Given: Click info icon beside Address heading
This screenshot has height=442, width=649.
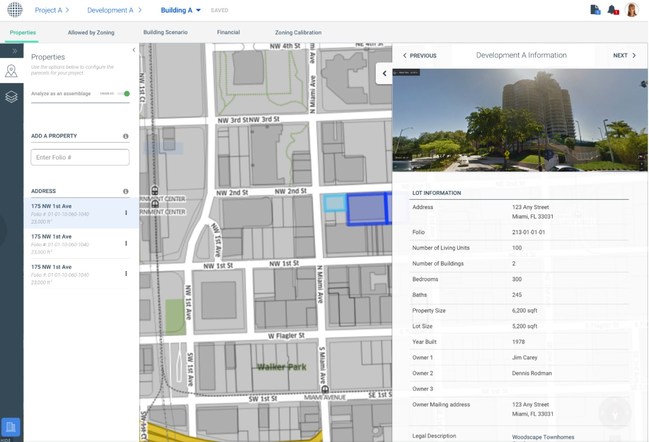Looking at the screenshot, I should tap(125, 191).
